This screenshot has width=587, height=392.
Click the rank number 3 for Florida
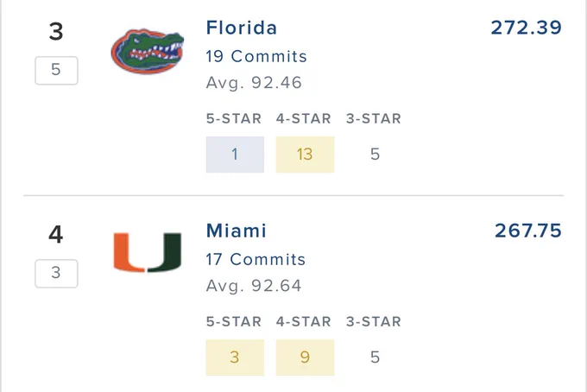pyautogui.click(x=56, y=31)
